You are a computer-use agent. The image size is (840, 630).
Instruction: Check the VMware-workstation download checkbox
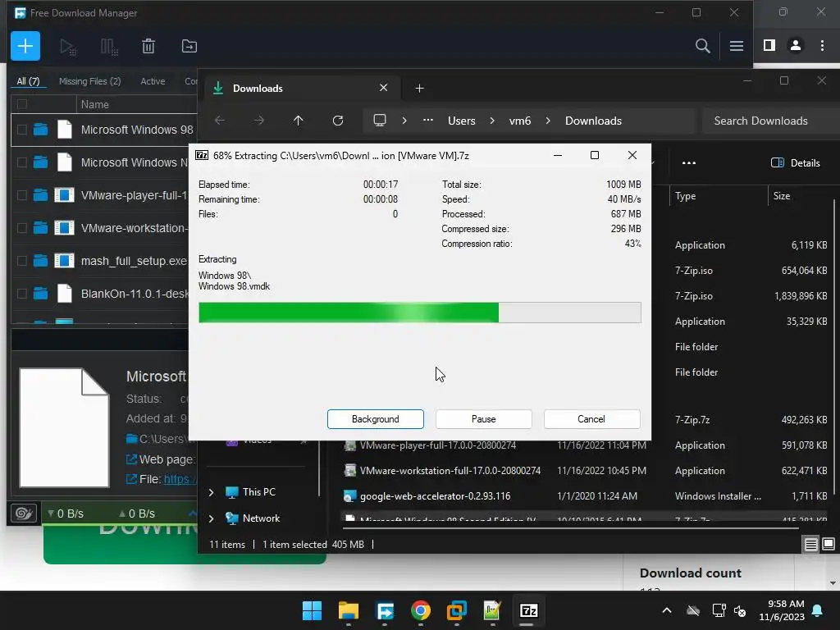22,228
